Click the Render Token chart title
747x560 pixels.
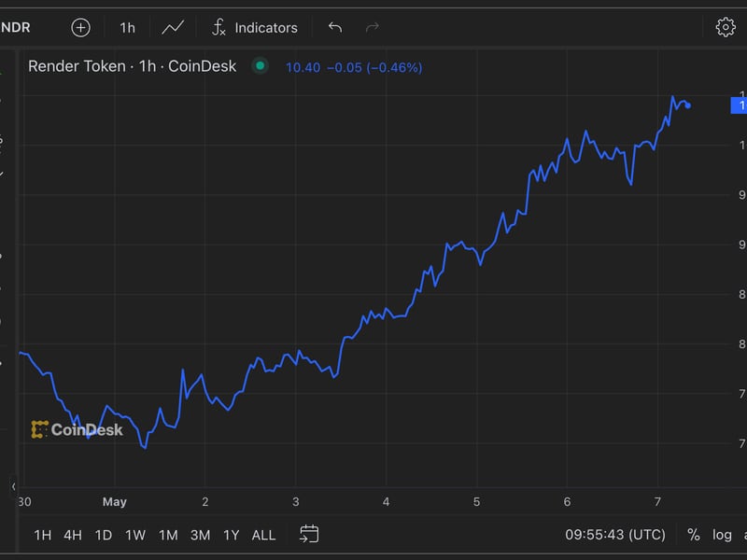pyautogui.click(x=132, y=66)
